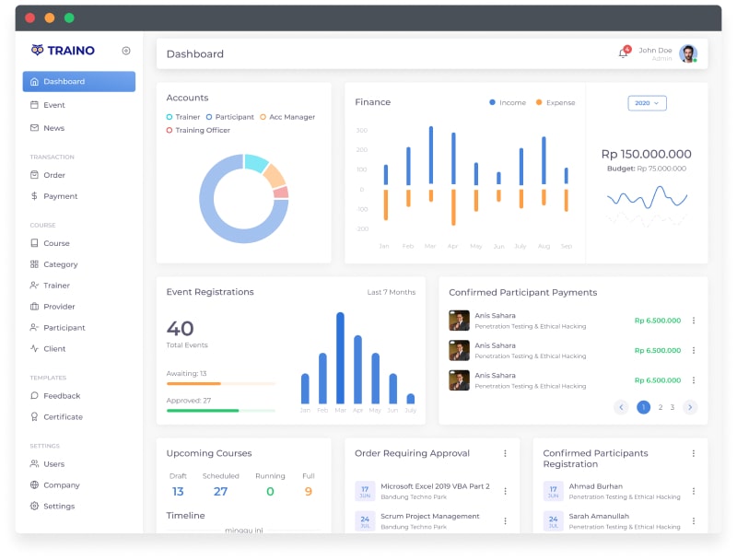Screen dimensions: 737x560
Task: Open the John Doe profile avatar
Action: click(x=688, y=53)
